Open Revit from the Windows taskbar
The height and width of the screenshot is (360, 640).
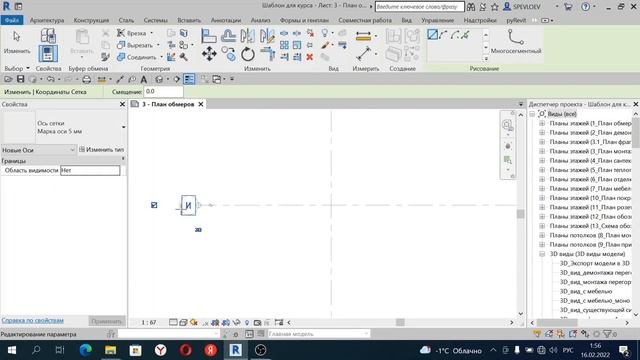(236, 350)
